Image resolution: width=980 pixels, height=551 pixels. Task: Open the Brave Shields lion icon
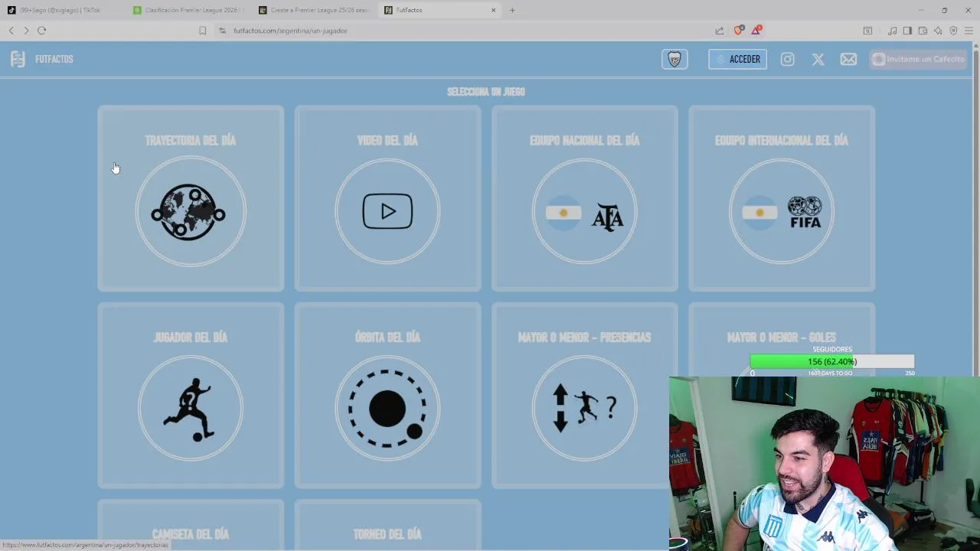(738, 31)
